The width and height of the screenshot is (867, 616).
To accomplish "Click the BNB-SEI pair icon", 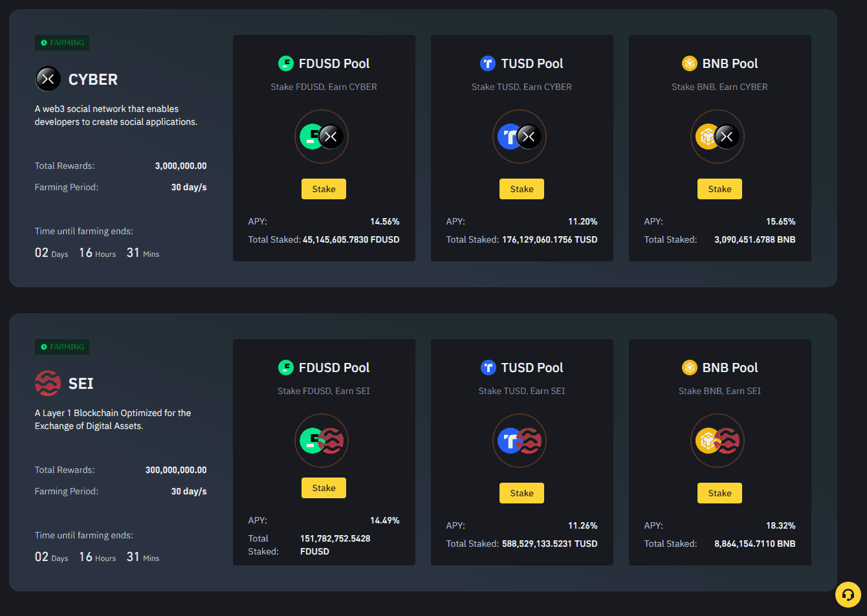I will tap(718, 441).
